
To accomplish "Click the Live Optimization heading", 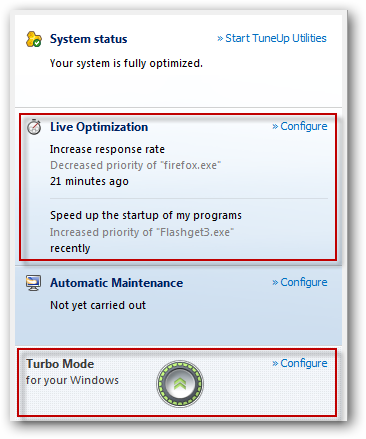I will pyautogui.click(x=99, y=127).
